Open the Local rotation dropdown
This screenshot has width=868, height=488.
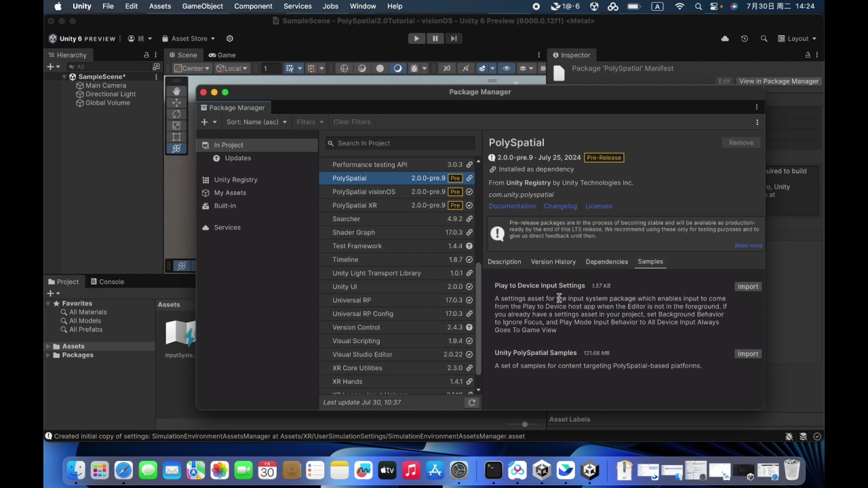[232, 68]
